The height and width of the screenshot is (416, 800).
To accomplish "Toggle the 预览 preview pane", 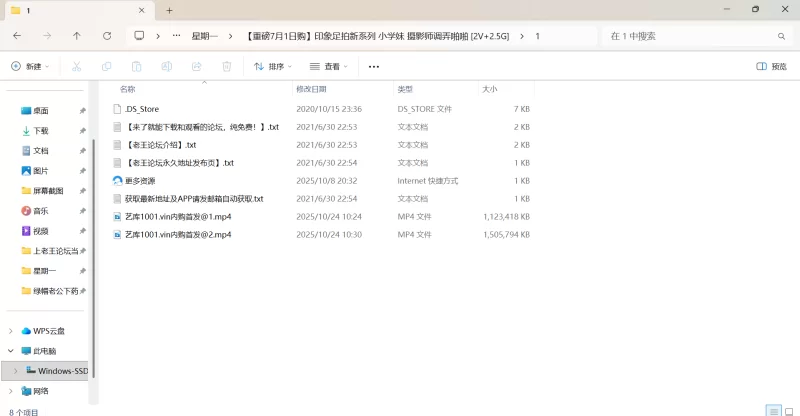I will (771, 67).
